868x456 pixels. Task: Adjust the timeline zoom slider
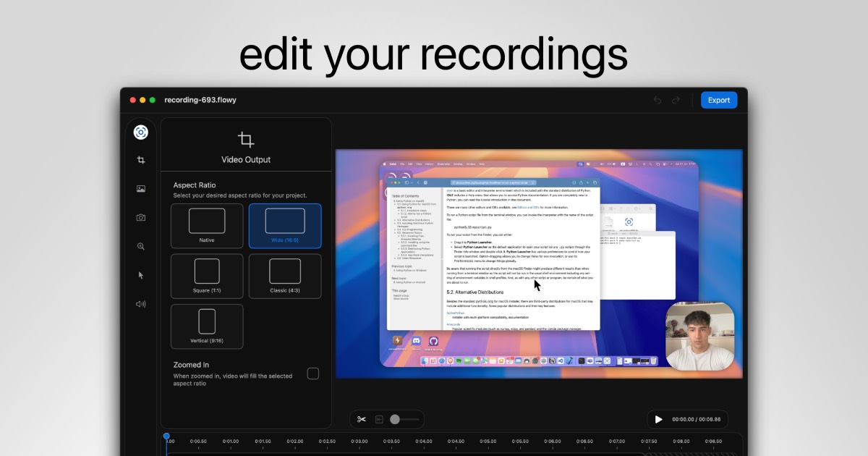(x=396, y=419)
